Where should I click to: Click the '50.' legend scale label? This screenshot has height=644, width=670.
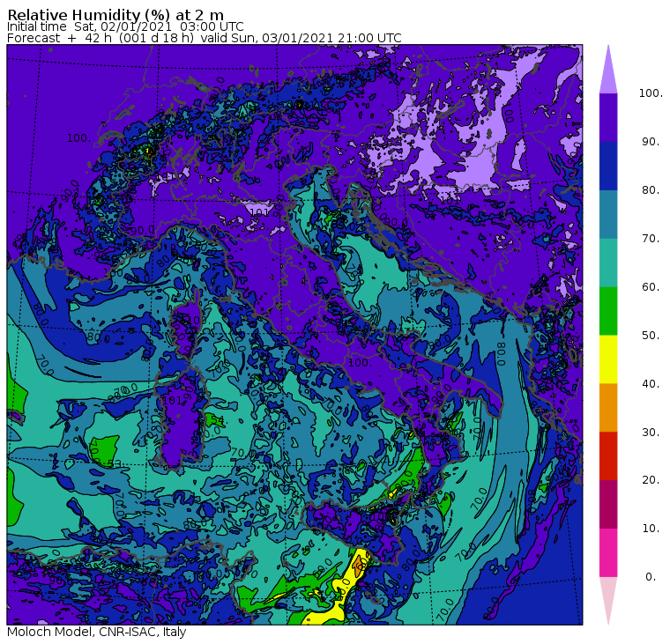651,336
